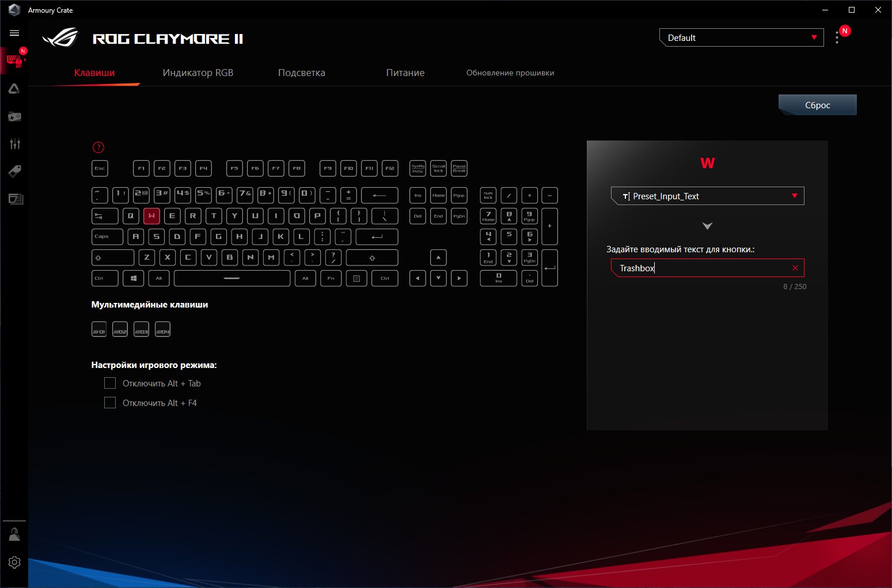The height and width of the screenshot is (588, 892).
Task: Select the numpad Enter key
Action: pyautogui.click(x=549, y=268)
